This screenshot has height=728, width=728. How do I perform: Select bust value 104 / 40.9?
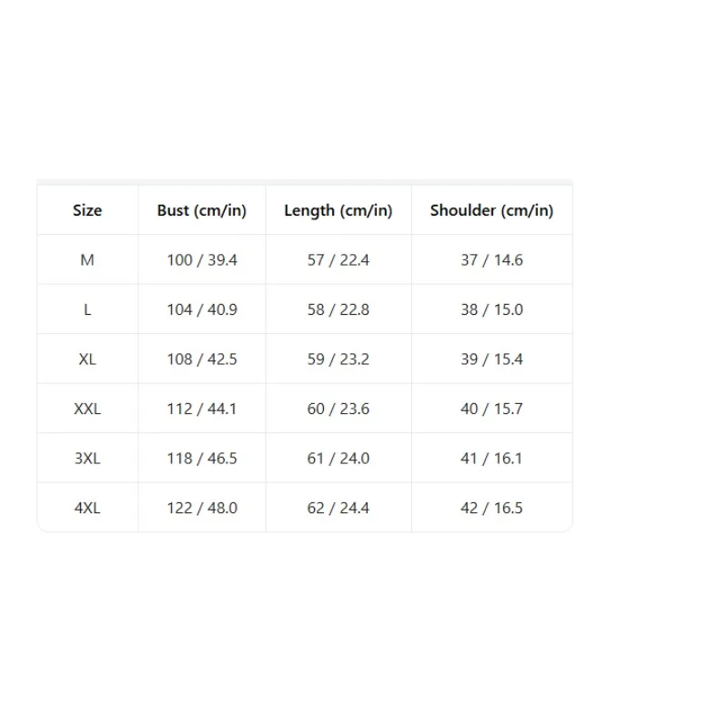[202, 309]
